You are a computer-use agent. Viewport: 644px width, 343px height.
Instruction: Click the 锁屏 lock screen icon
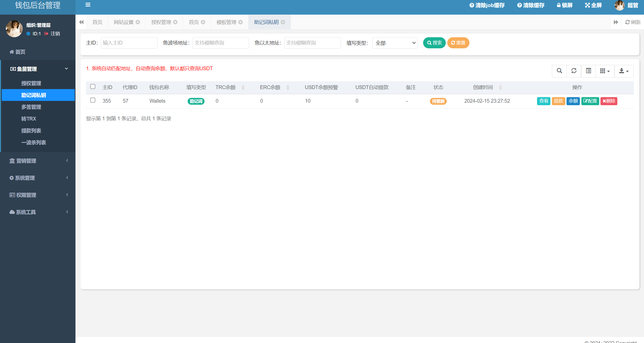[559, 5]
